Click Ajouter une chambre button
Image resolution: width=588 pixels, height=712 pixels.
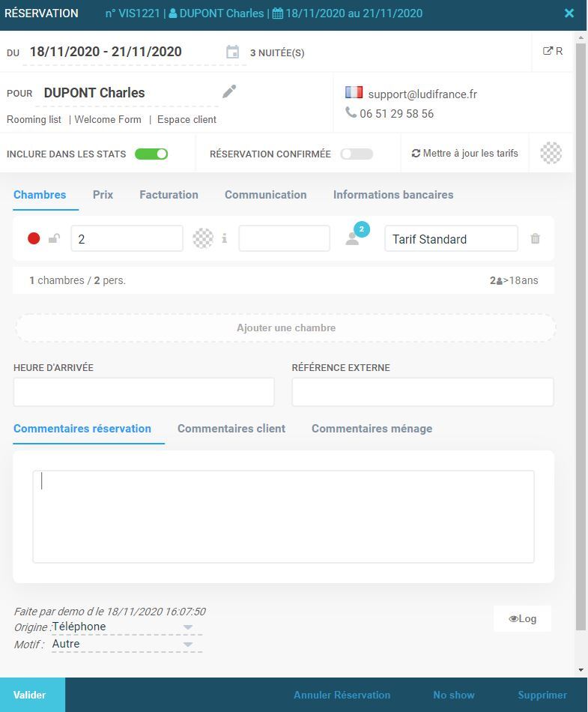pyautogui.click(x=286, y=328)
